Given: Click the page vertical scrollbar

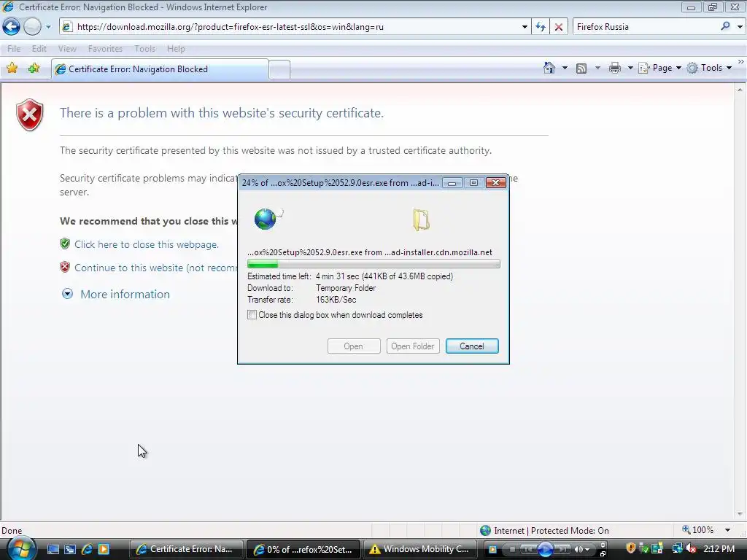Looking at the screenshot, I should 740,302.
